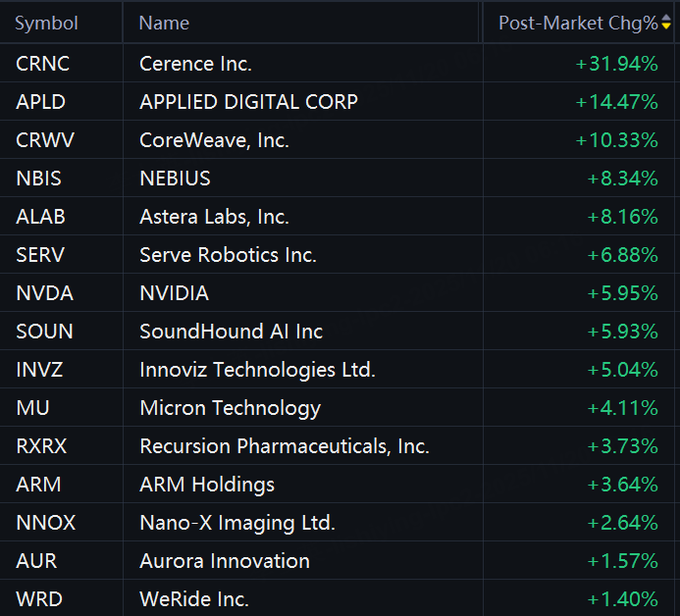Click Recursion Pharmaceuticals, Inc. name
The image size is (680, 616).
tap(285, 446)
